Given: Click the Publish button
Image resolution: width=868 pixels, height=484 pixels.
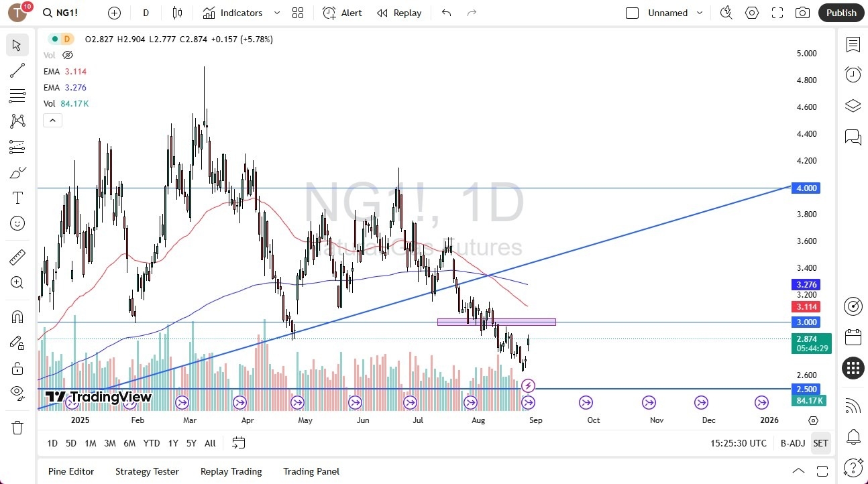Looking at the screenshot, I should [x=840, y=12].
